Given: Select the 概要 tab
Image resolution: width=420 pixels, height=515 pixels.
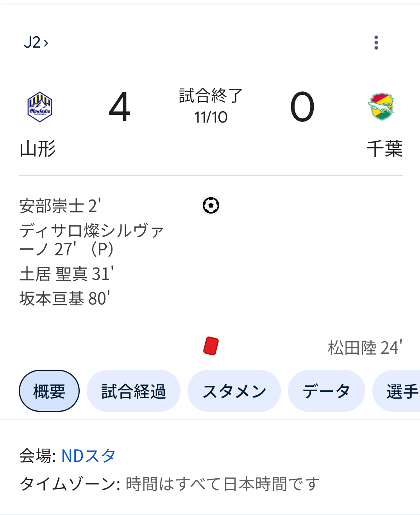Looking at the screenshot, I should pyautogui.click(x=49, y=391).
